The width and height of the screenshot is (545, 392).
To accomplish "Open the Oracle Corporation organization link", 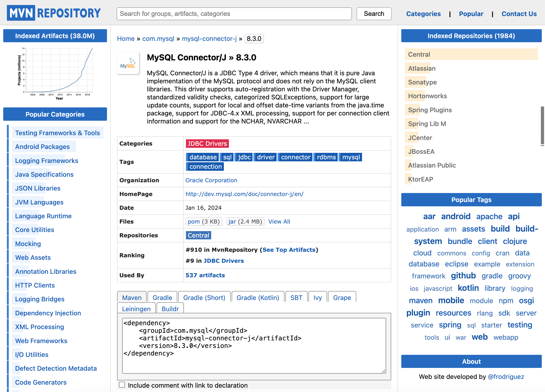I will 211,180.
